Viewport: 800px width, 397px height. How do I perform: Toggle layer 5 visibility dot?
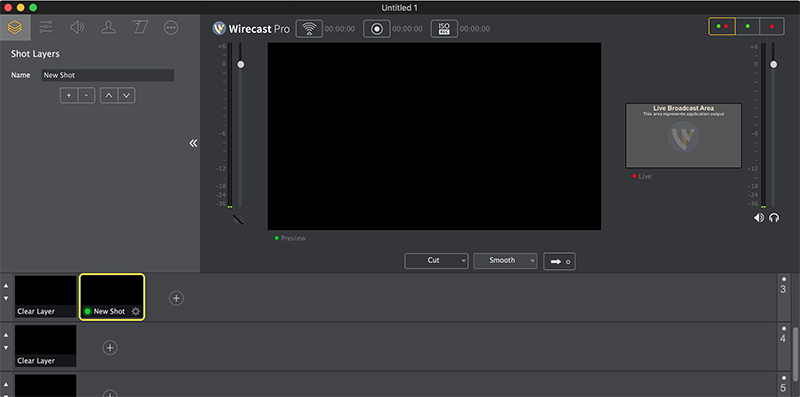click(784, 378)
